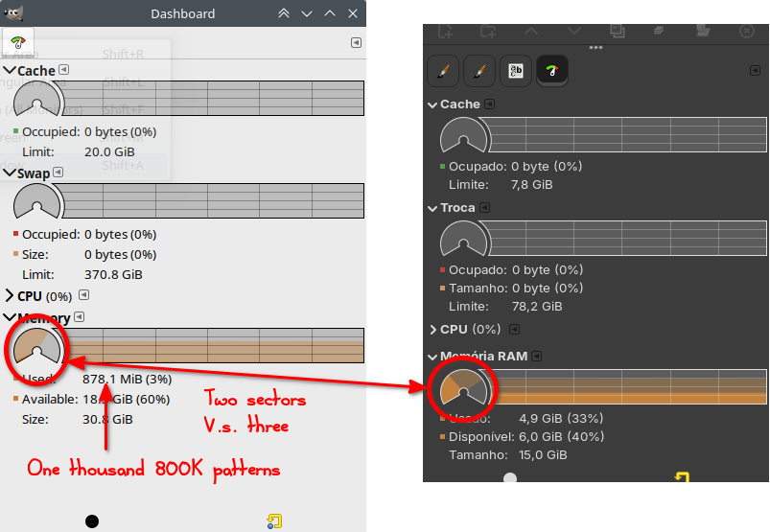Viewport: 770px width, 532px height.
Task: Collapse the Cache group in left Dashboard
Action: click(10, 71)
